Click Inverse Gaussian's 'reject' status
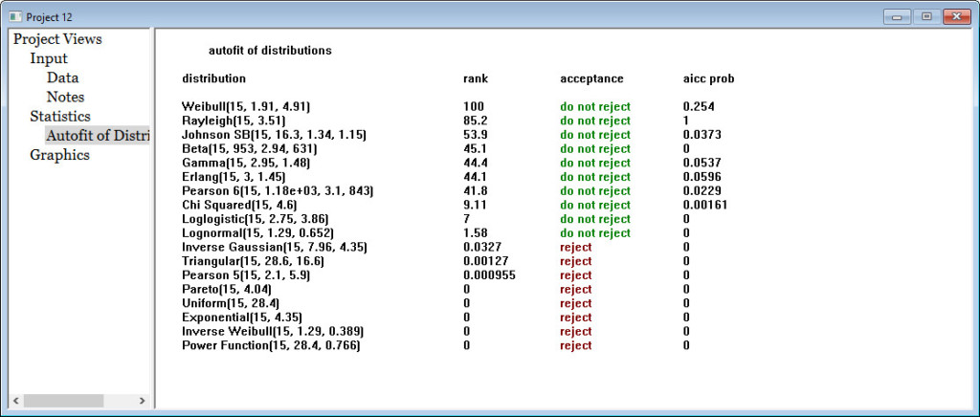980x417 pixels. [x=575, y=247]
